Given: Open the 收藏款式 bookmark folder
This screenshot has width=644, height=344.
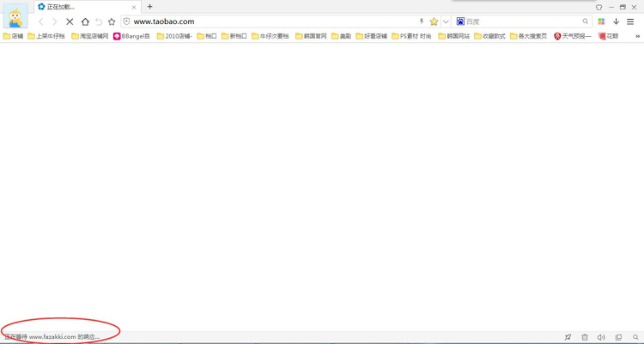Looking at the screenshot, I should [x=490, y=36].
